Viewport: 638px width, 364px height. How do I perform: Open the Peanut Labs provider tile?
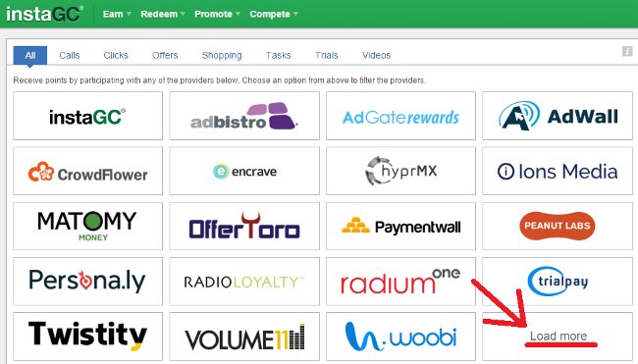click(x=558, y=226)
